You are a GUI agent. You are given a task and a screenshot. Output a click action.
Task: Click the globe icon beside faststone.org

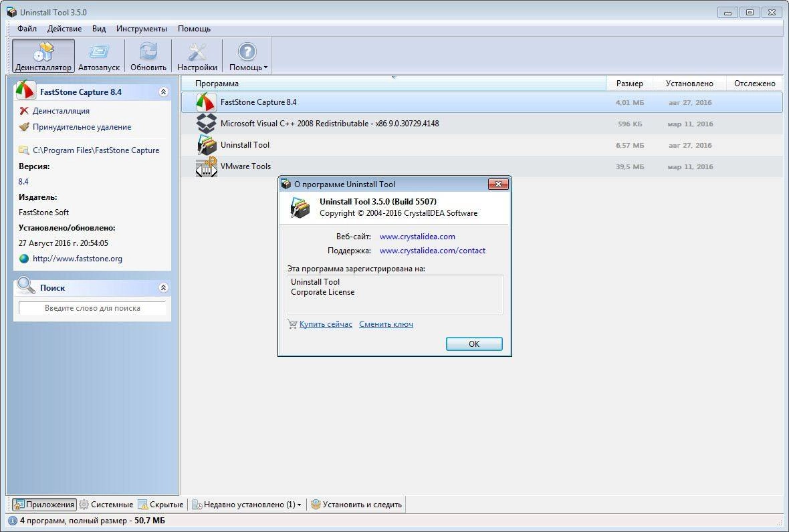[x=23, y=259]
